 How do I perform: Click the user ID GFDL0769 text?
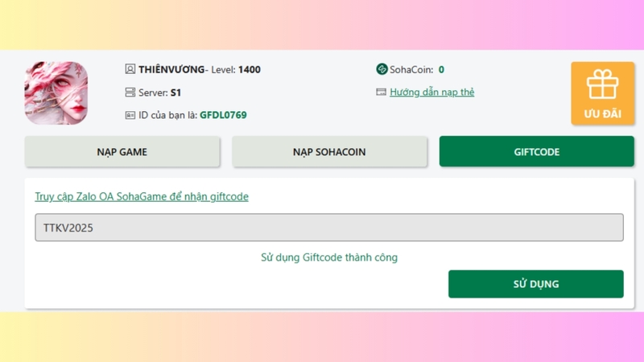click(x=223, y=115)
